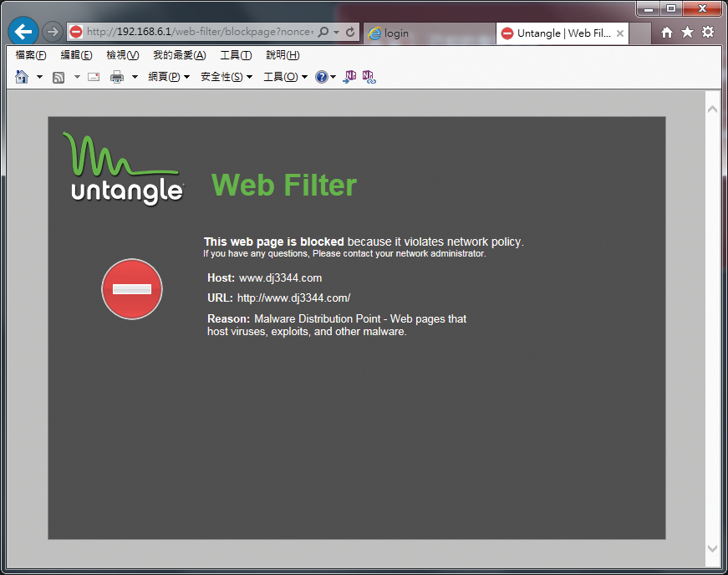
Task: Click the Print icon
Action: pos(117,77)
